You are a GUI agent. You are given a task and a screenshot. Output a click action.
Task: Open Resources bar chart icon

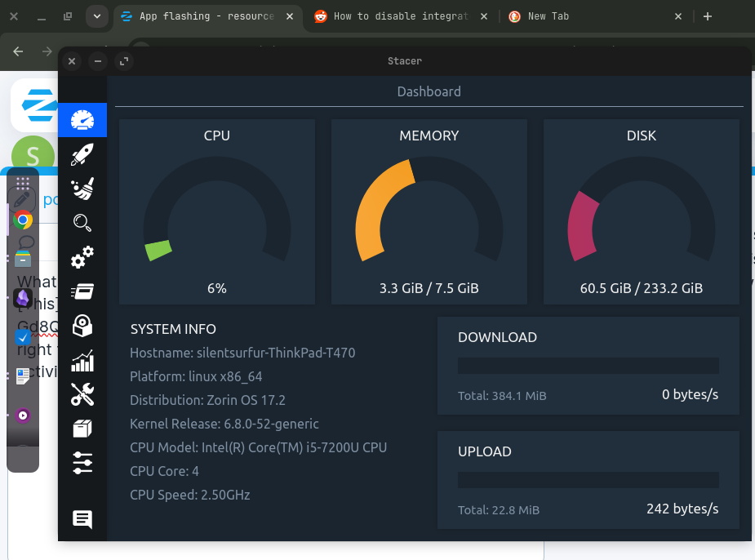tap(82, 360)
